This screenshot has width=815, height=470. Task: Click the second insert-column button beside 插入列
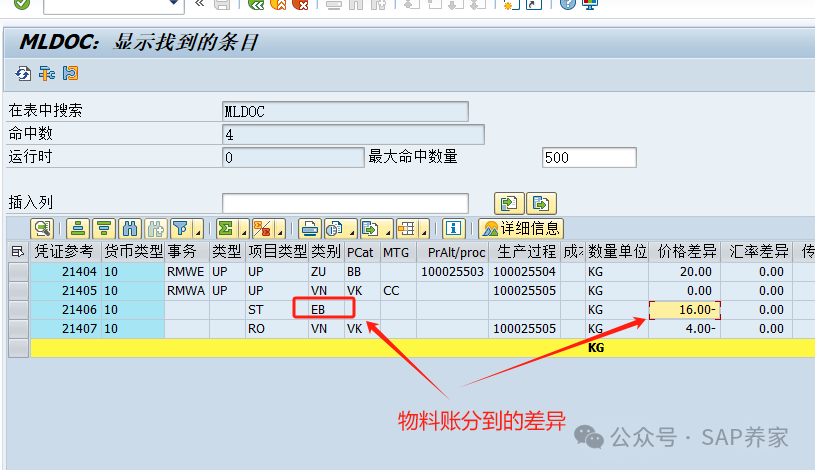coord(541,203)
